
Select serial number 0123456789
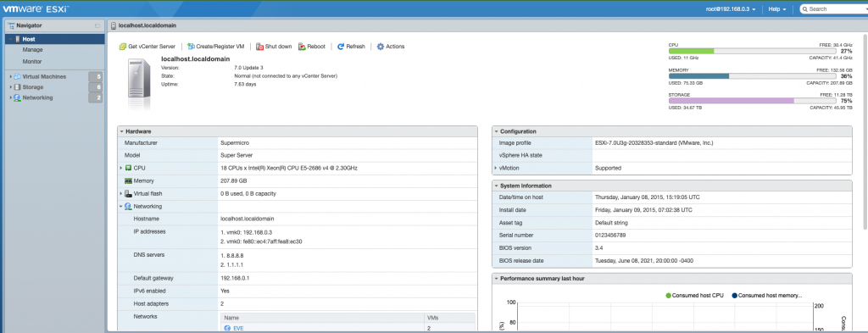[610, 235]
